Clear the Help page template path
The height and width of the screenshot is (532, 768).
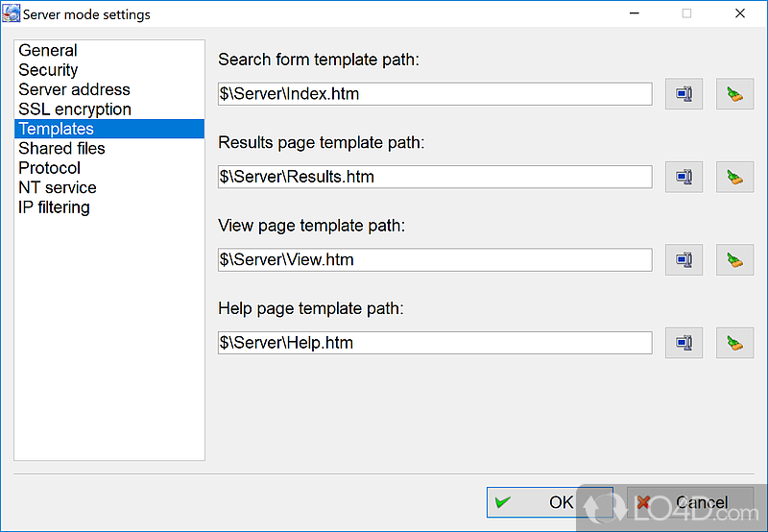[734, 343]
